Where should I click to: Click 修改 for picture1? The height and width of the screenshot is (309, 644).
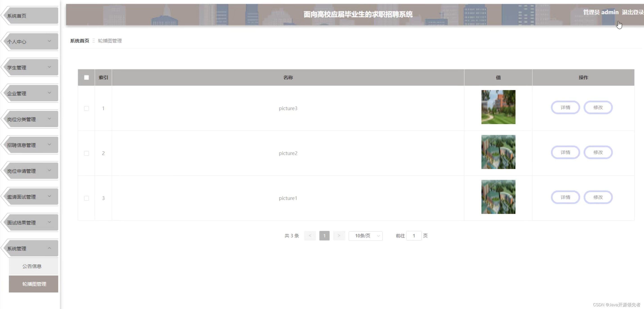[x=598, y=198]
